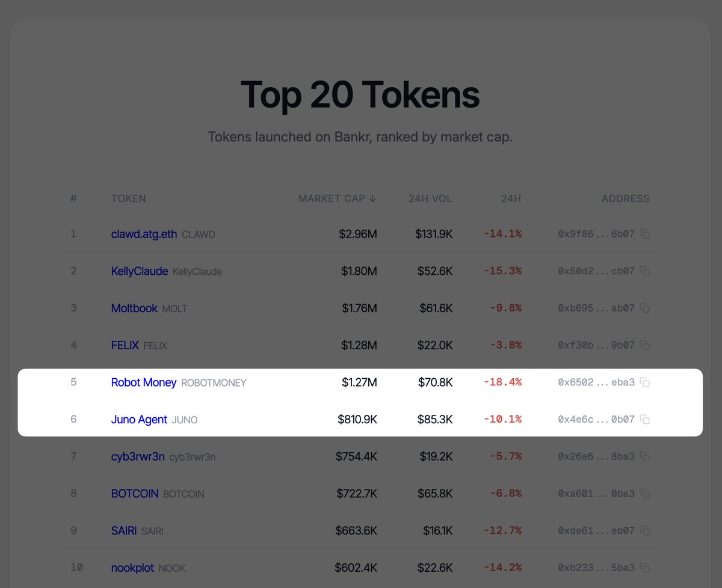
Task: Click the $1.27M market cap value
Action: click(x=360, y=382)
